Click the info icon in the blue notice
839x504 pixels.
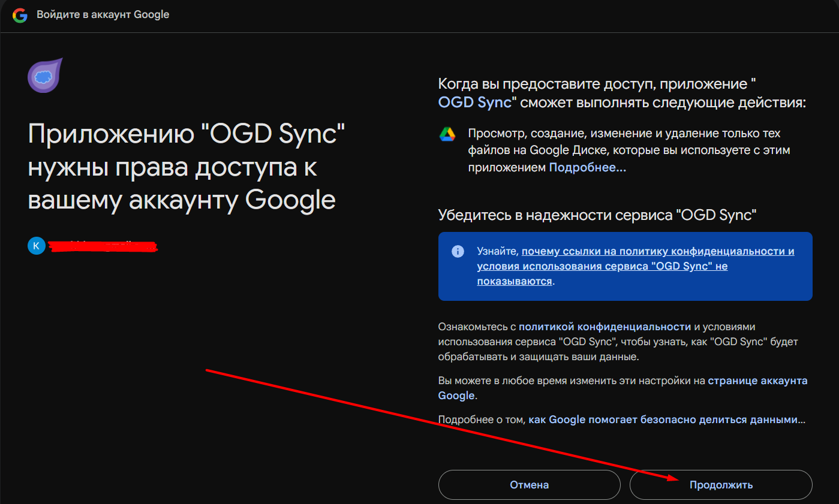[x=458, y=251]
